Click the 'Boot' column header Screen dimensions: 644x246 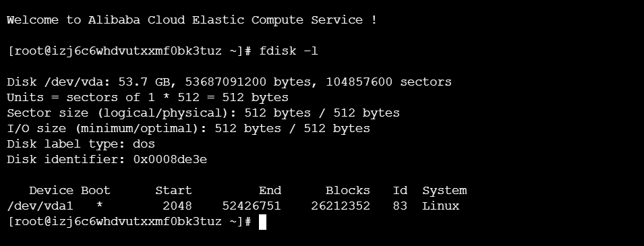pyautogui.click(x=96, y=191)
